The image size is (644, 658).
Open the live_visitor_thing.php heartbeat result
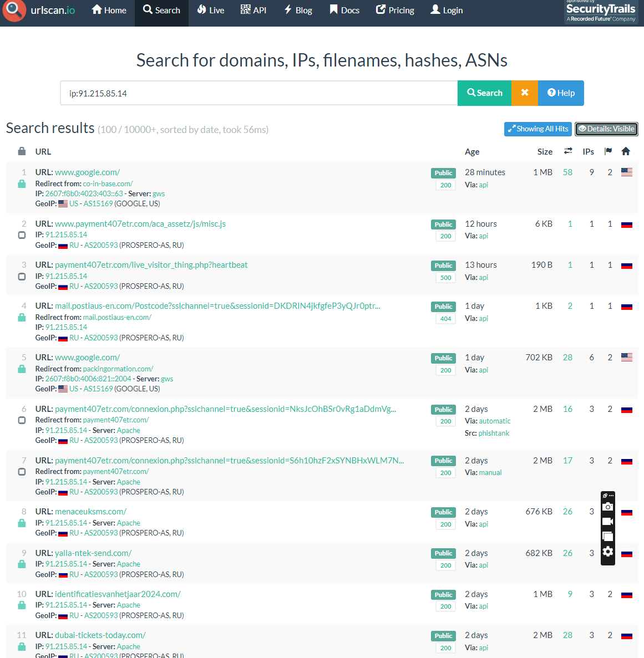pos(151,265)
